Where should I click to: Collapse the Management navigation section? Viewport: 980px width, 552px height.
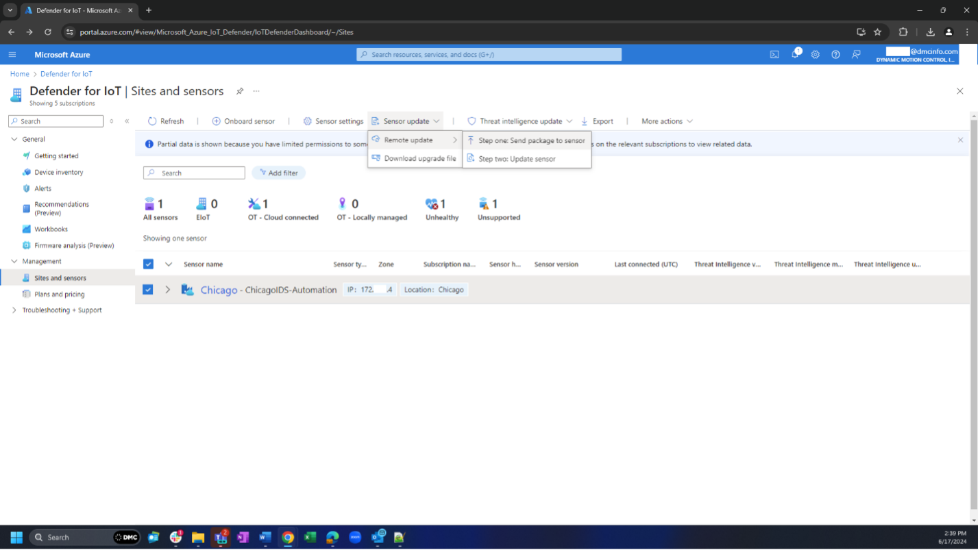(x=14, y=261)
